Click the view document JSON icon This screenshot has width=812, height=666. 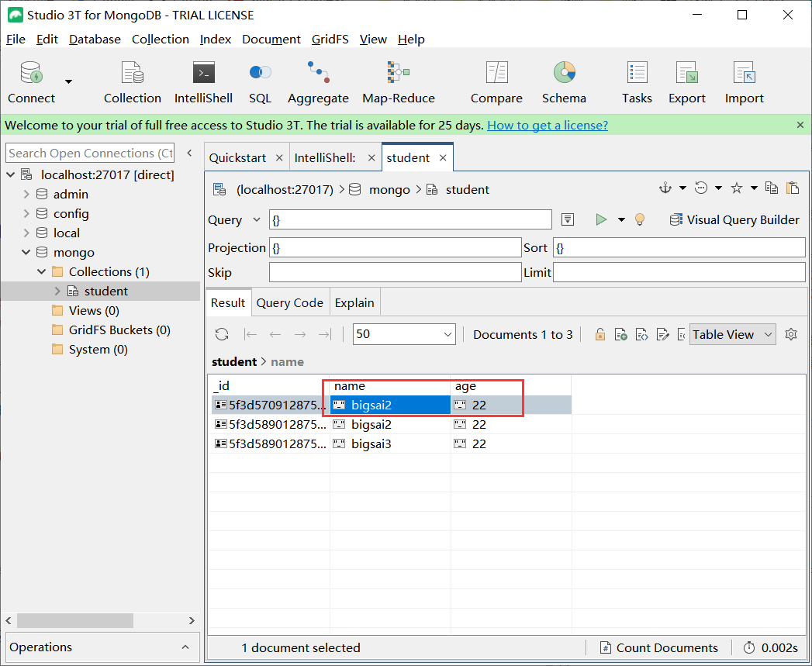(641, 335)
